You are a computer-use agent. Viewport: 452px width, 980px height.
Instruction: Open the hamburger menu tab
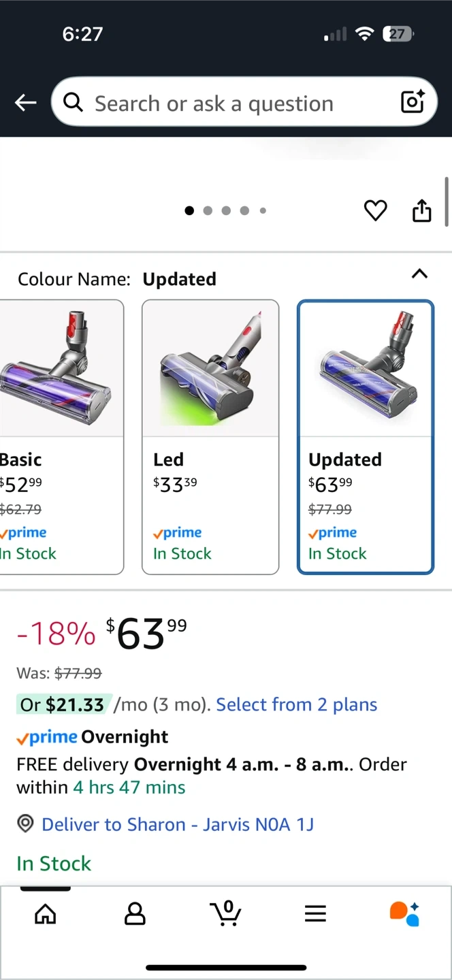[315, 914]
